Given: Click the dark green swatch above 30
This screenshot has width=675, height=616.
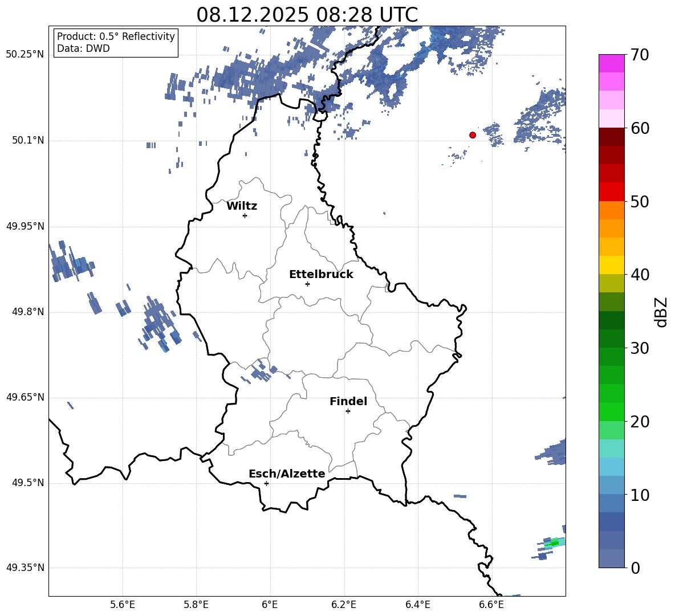Looking at the screenshot, I should [611, 320].
